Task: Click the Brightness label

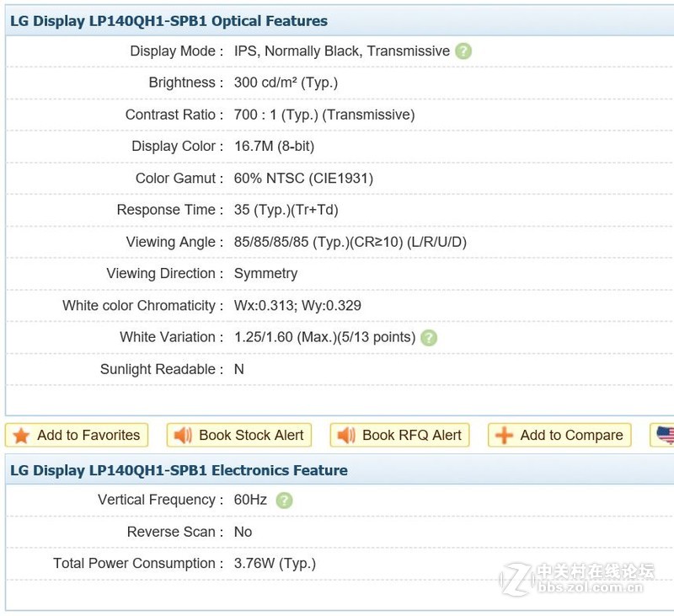Action: (186, 83)
